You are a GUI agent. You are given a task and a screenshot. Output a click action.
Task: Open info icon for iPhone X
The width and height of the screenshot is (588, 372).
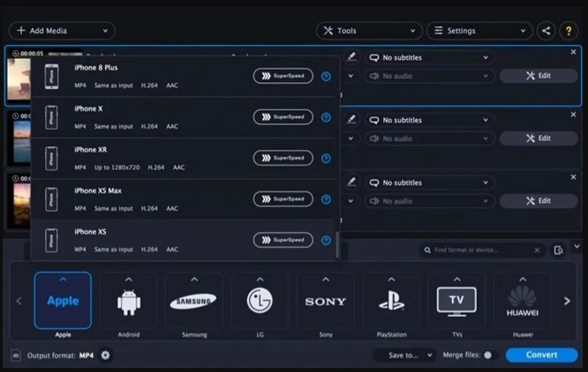pos(326,118)
